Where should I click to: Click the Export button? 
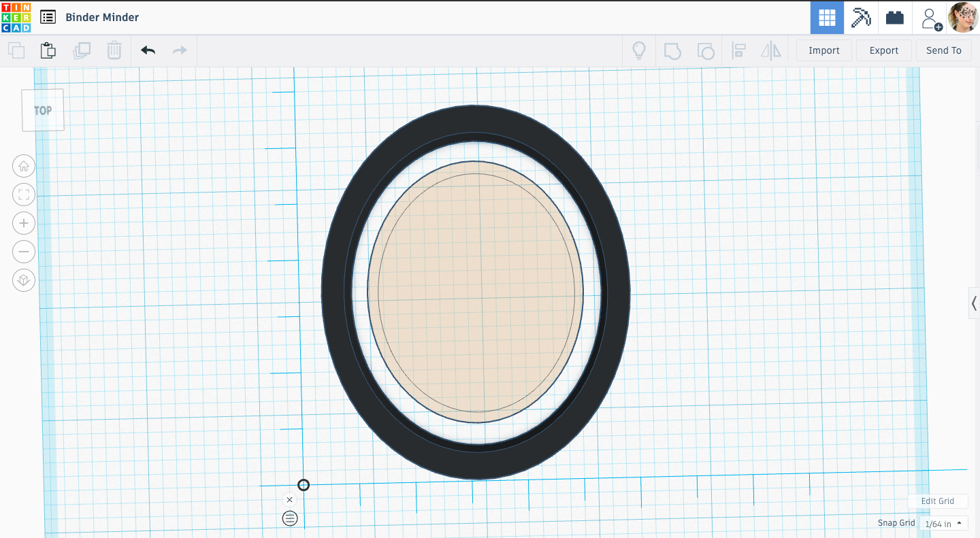[x=884, y=50]
